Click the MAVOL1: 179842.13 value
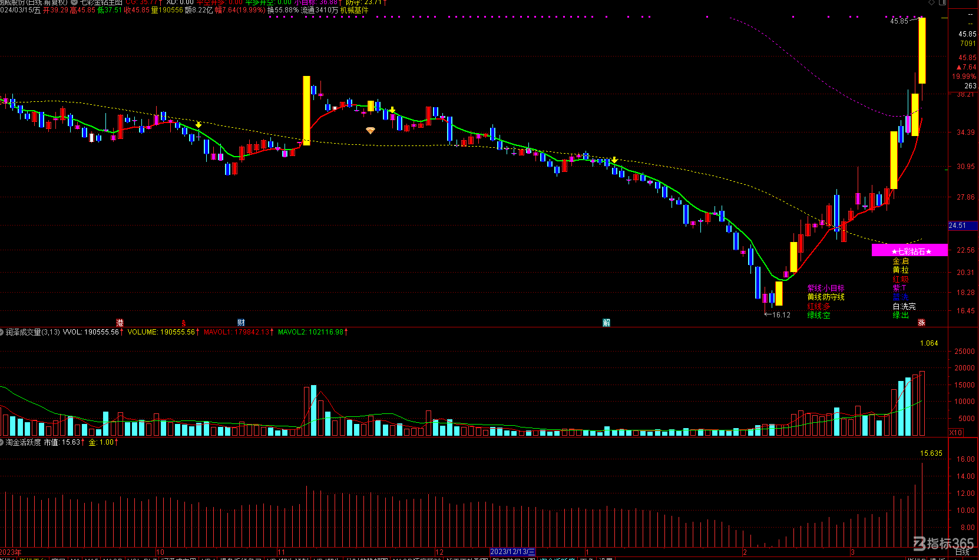 point(236,332)
